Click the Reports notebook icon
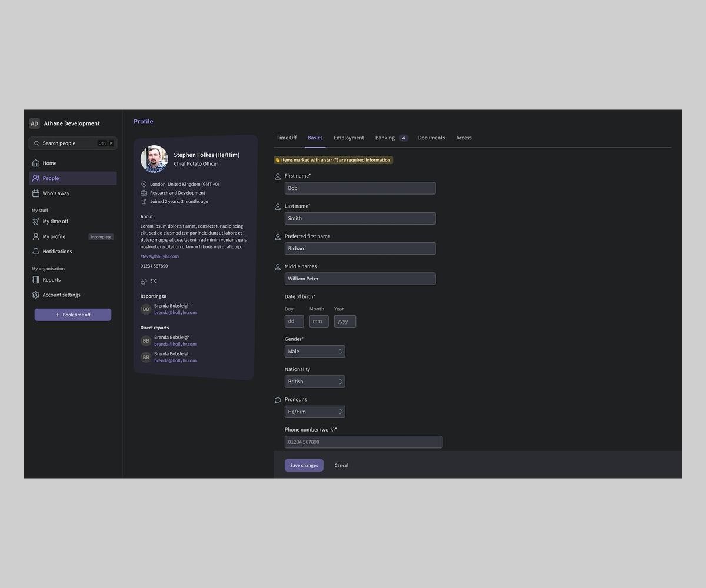Screen dimensions: 706x588 coord(36,280)
